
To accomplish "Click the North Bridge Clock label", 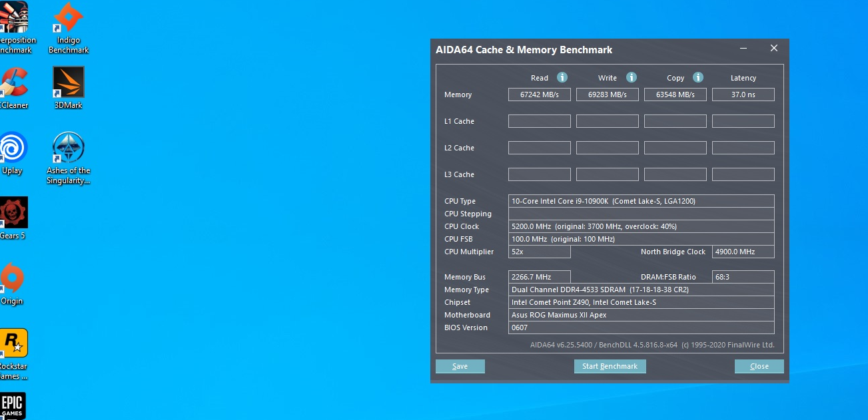I will [x=673, y=252].
